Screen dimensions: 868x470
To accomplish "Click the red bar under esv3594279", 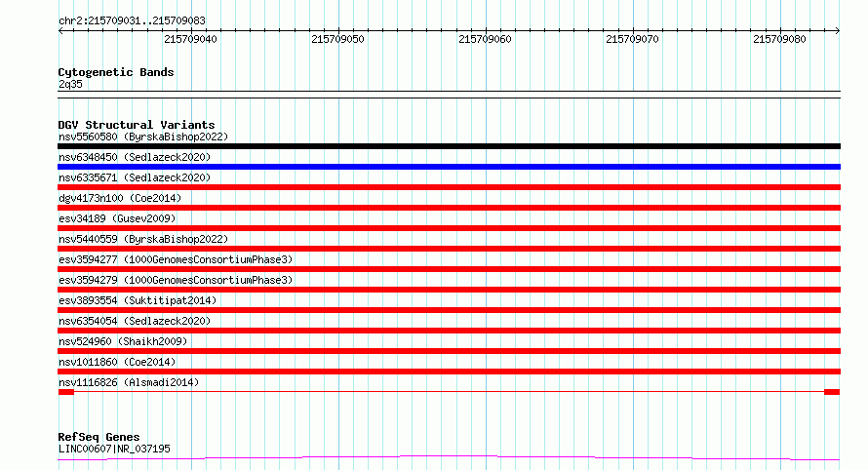I will pos(449,290).
